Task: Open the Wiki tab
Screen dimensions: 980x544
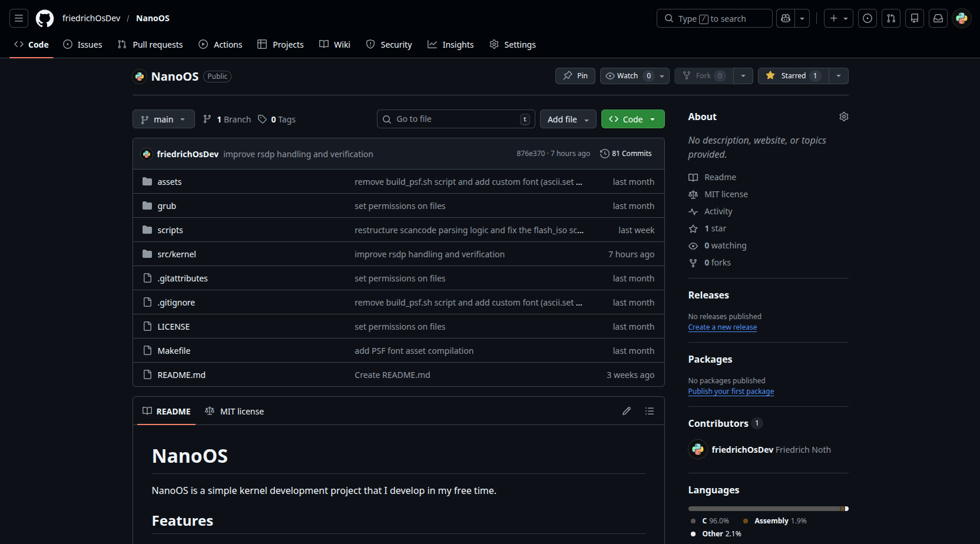Action: pyautogui.click(x=335, y=45)
